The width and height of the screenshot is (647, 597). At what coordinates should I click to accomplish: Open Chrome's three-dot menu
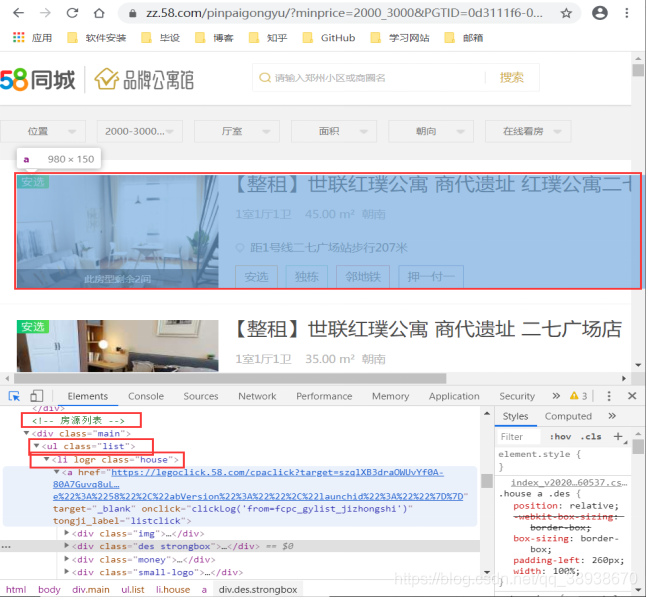(x=626, y=13)
